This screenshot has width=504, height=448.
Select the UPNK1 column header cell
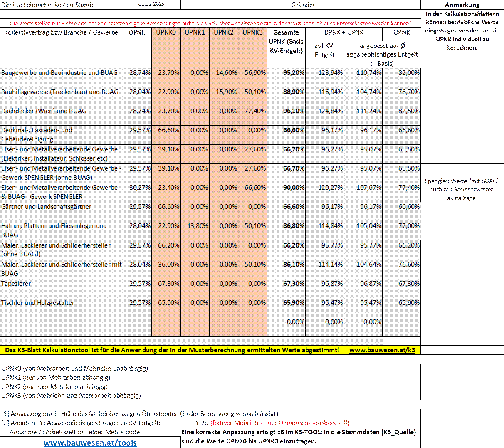click(195, 32)
